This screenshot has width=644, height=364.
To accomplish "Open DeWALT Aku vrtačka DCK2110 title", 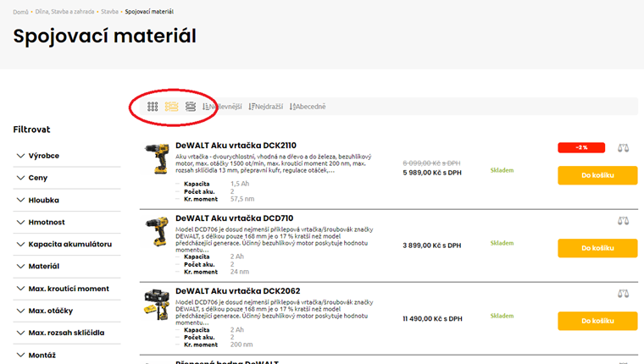I will click(x=236, y=146).
